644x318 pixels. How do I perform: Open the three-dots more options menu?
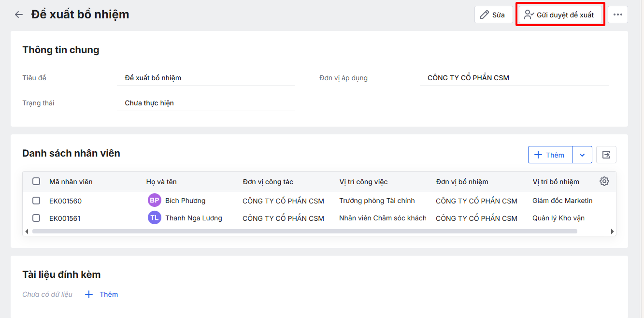click(617, 14)
